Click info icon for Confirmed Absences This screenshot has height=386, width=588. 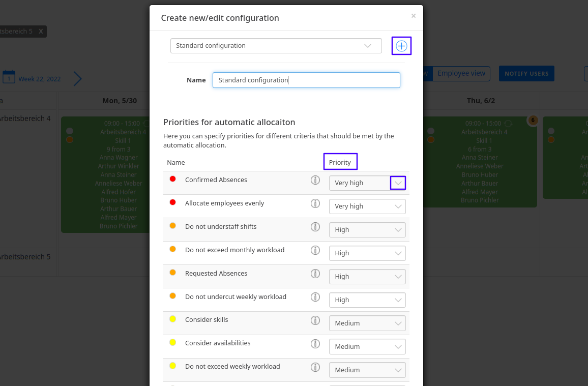click(x=315, y=180)
